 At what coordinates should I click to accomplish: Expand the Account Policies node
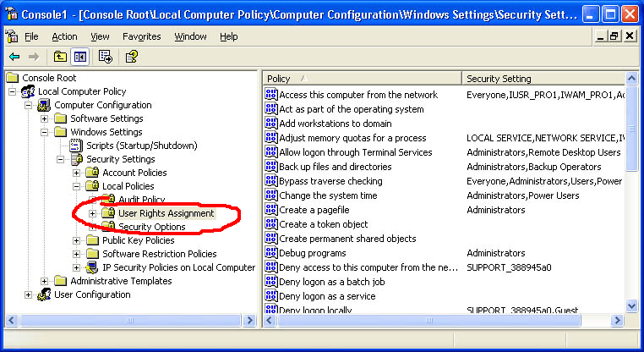76,173
